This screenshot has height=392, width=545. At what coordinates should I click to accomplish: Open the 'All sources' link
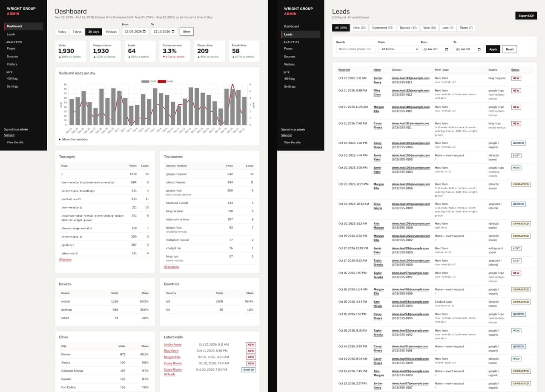[x=171, y=267]
